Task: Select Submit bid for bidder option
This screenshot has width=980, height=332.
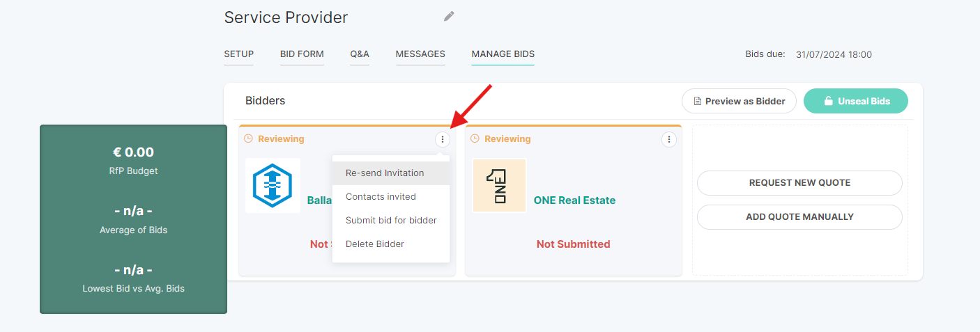Action: [x=391, y=220]
